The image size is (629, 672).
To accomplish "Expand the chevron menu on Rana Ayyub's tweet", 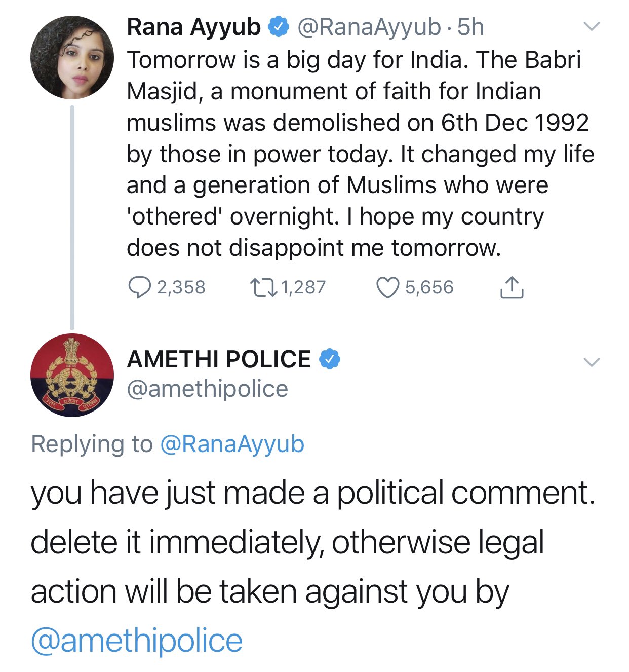I will (x=592, y=26).
